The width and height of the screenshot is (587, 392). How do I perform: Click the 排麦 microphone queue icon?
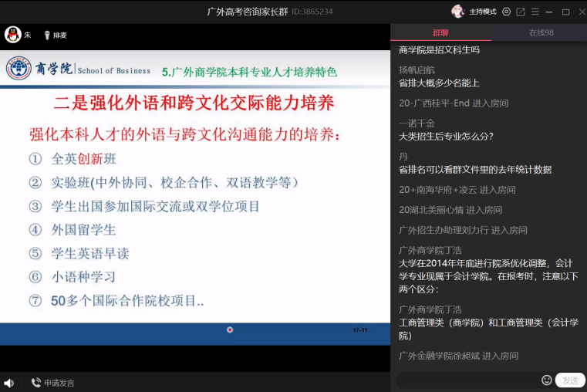[x=47, y=35]
